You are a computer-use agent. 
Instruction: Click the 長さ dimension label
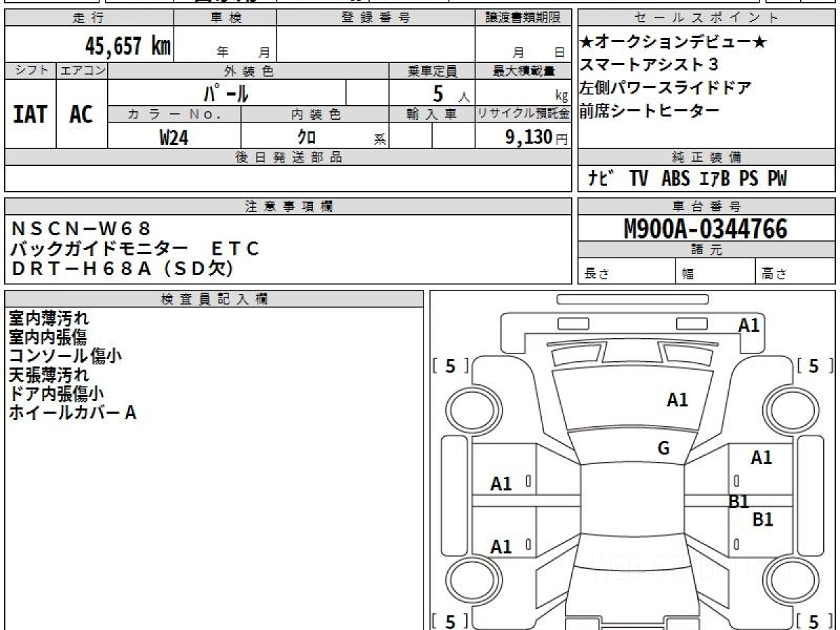tap(596, 274)
